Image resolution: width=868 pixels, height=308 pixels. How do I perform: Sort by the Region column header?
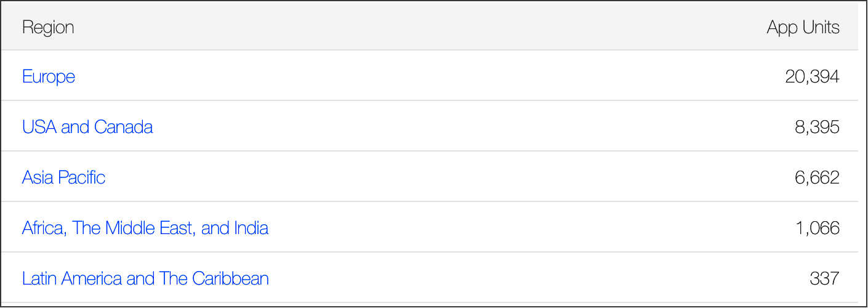coord(48,28)
